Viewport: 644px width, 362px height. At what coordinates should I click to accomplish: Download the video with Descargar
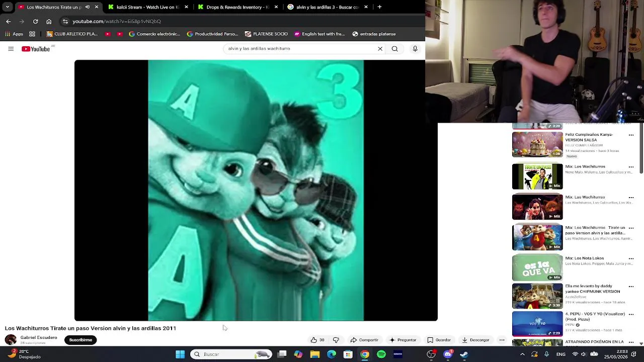coord(475,340)
